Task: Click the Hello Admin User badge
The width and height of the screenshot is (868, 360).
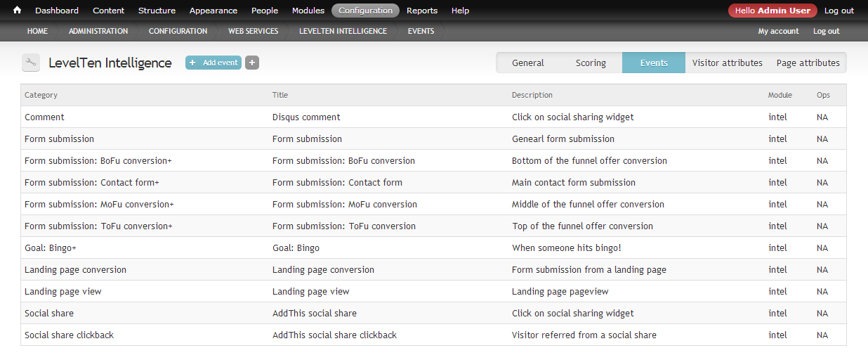Action: [x=773, y=11]
